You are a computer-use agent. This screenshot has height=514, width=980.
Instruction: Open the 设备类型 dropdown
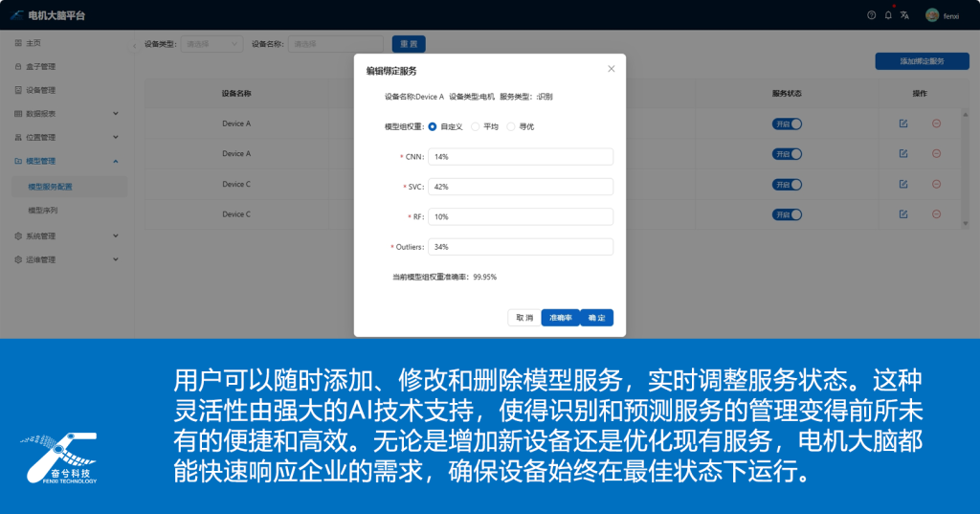(x=212, y=44)
